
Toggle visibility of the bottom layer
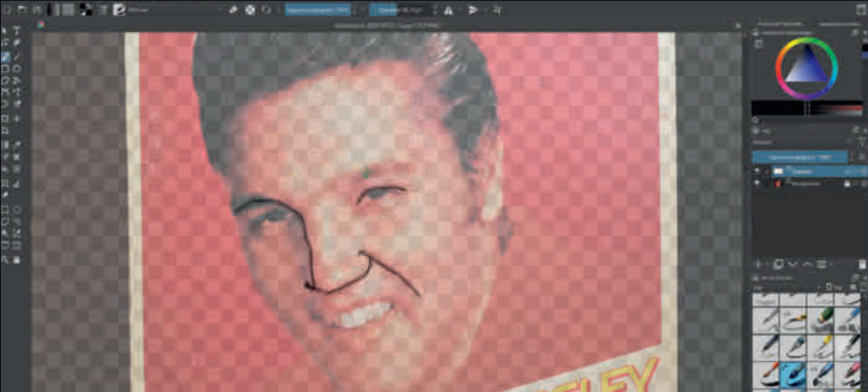click(758, 183)
